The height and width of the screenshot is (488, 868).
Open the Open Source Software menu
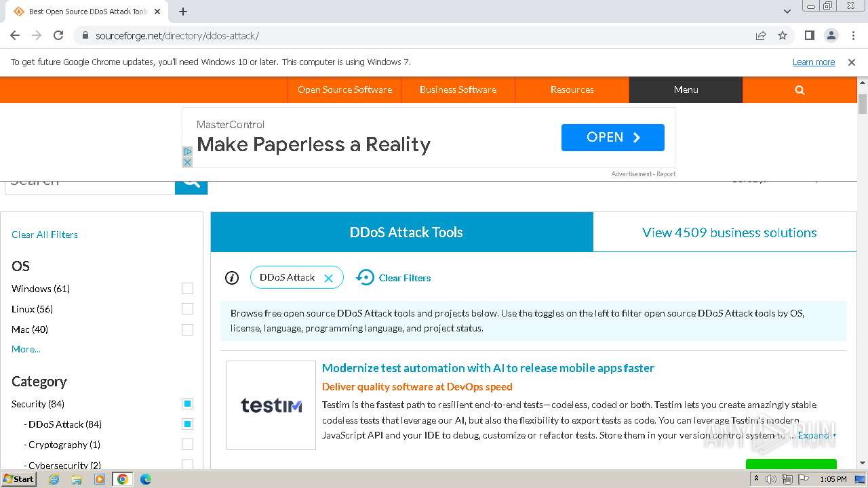[344, 89]
